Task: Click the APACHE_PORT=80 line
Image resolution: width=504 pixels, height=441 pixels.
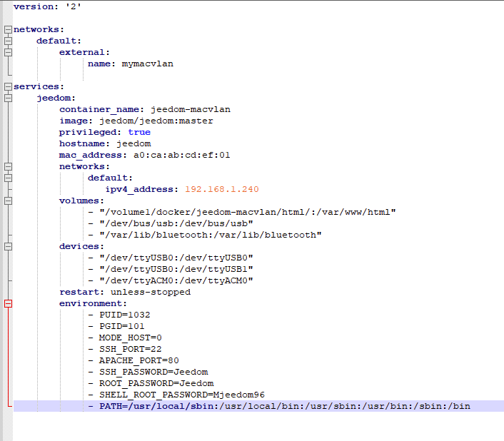Action: 133,360
